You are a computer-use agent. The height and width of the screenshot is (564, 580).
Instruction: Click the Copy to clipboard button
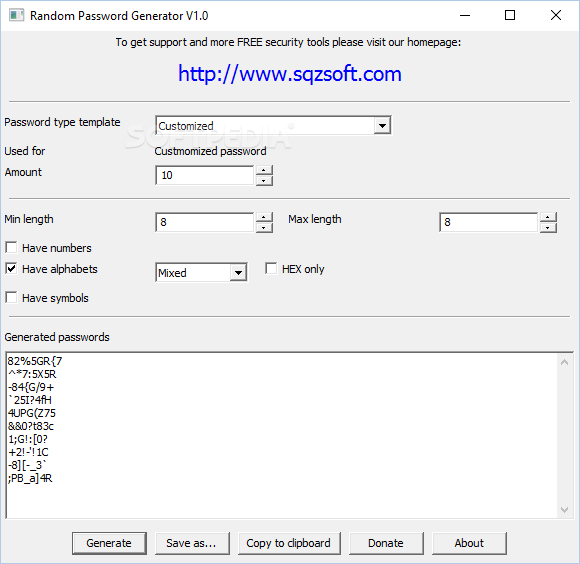289,543
